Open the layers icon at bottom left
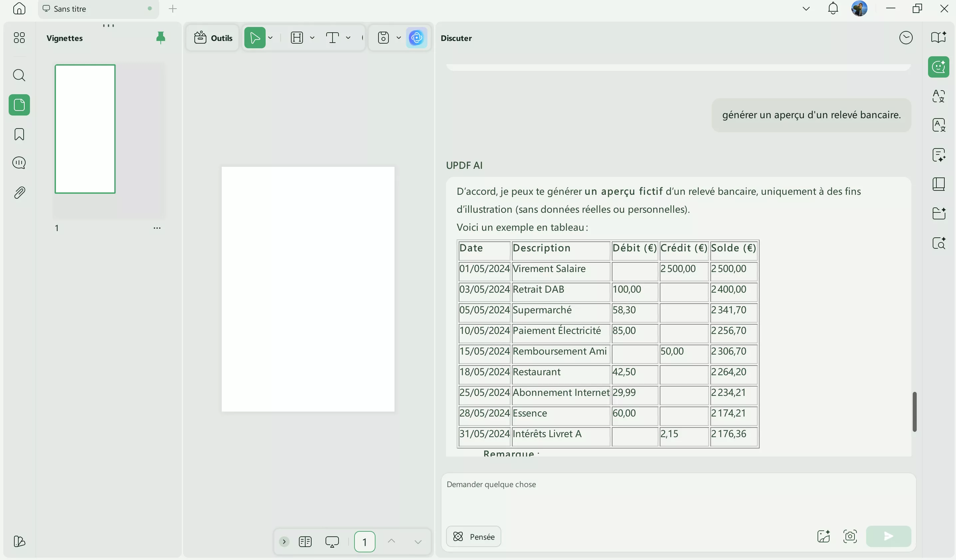Viewport: 956px width, 560px height. (x=19, y=541)
